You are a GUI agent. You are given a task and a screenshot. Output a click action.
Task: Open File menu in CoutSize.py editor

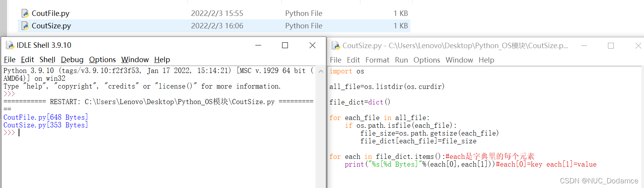point(336,60)
